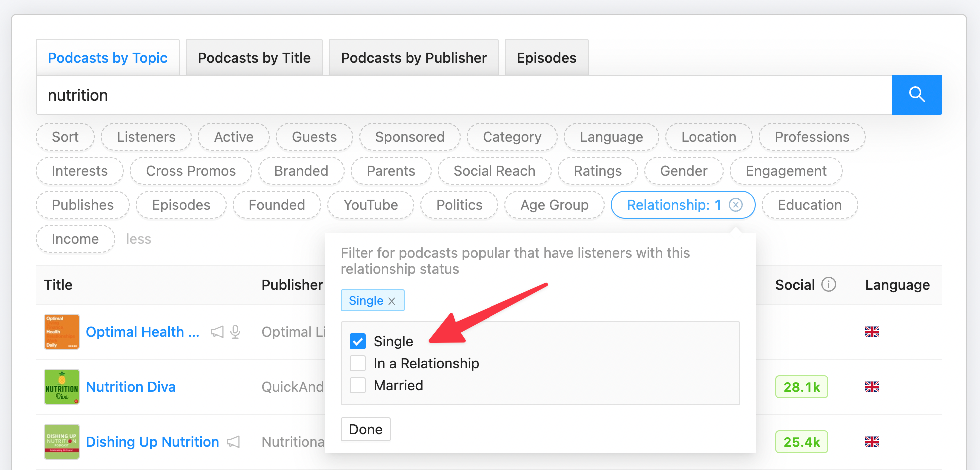Click Done in the relationship popup
Image resolution: width=980 pixels, height=470 pixels.
click(366, 429)
